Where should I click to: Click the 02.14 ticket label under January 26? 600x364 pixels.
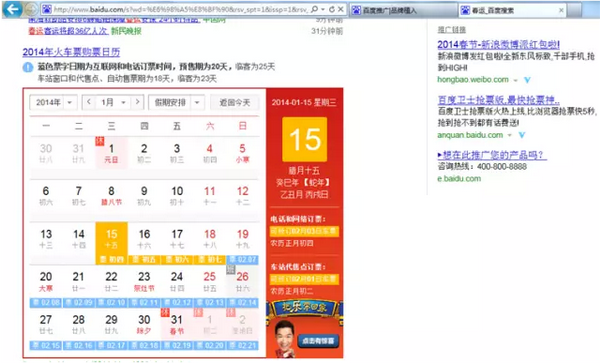tap(243, 303)
